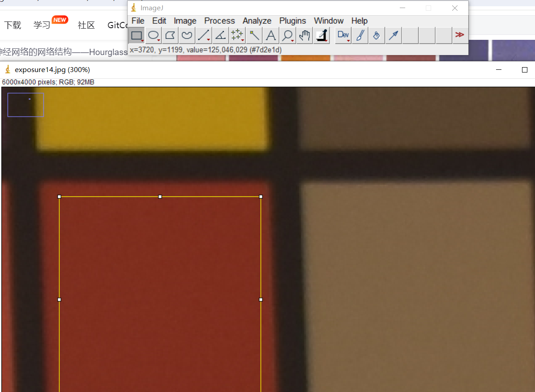The width and height of the screenshot is (535, 392).
Task: Select the Rectangle selection tool
Action: click(x=137, y=35)
